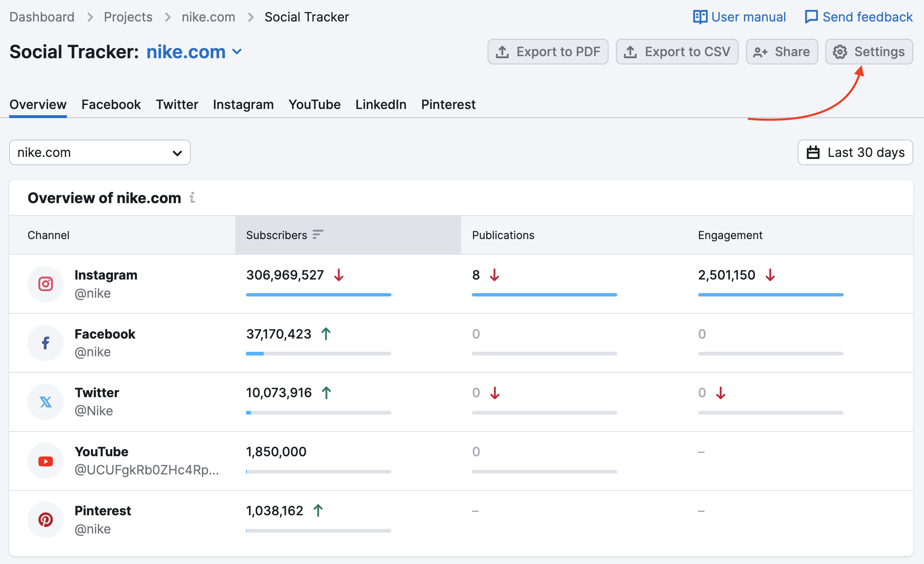Click the User manual book icon
The width and height of the screenshot is (924, 564).
[x=700, y=17]
